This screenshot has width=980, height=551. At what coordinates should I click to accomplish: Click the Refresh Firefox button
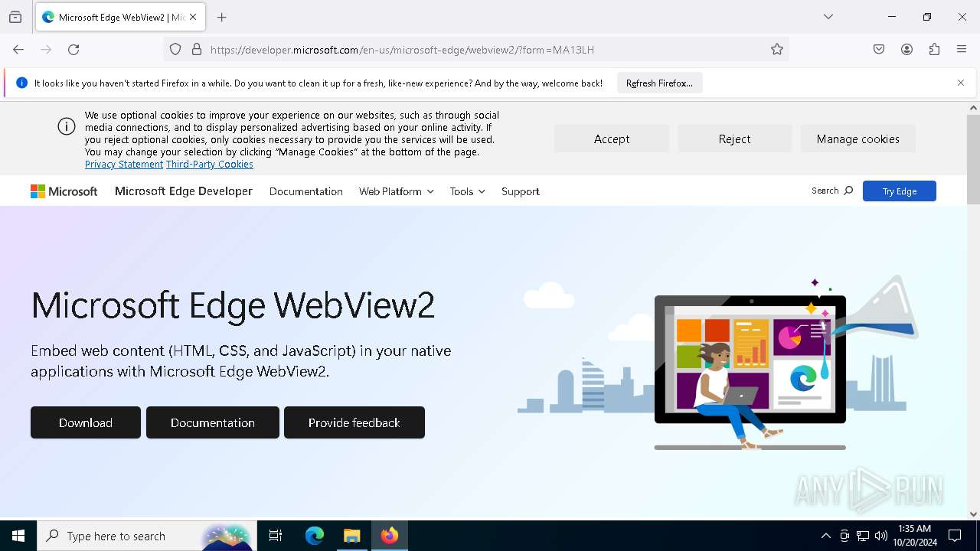[659, 83]
